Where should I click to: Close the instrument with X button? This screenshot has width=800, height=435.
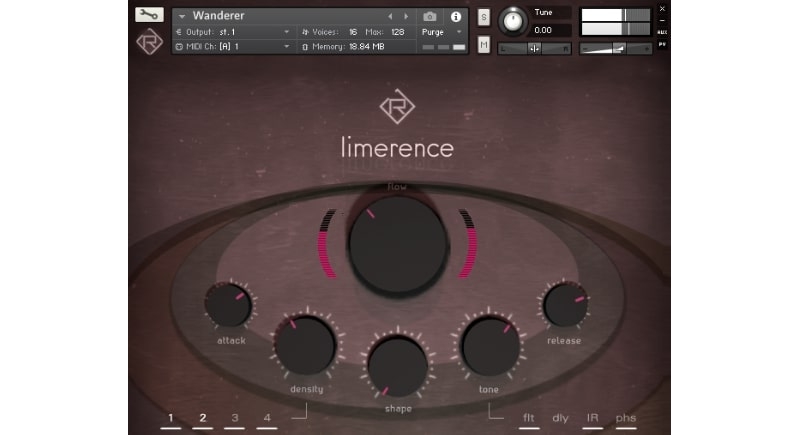tap(662, 9)
